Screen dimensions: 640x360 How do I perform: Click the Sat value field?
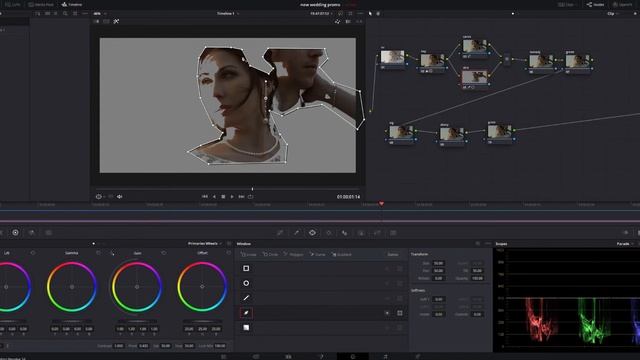(x=165, y=346)
